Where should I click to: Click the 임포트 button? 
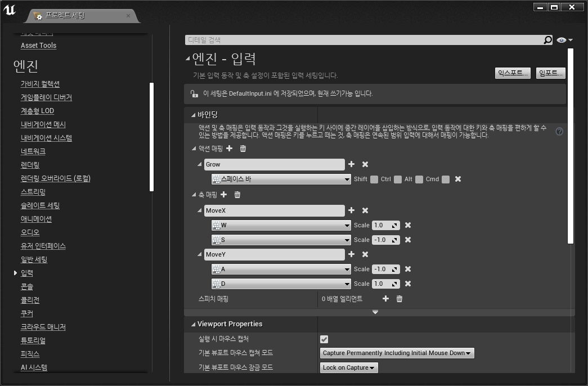[550, 73]
